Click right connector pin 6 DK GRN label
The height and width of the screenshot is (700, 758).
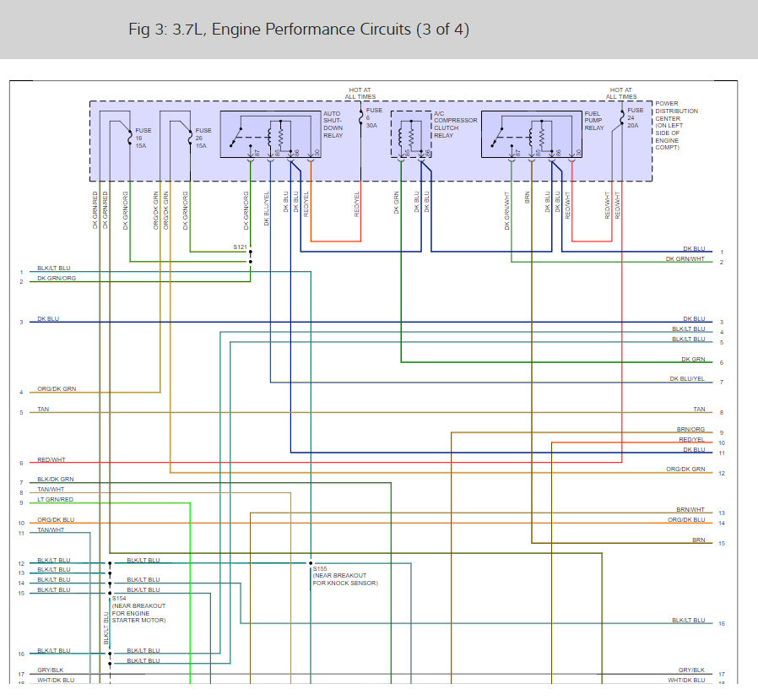pyautogui.click(x=693, y=360)
